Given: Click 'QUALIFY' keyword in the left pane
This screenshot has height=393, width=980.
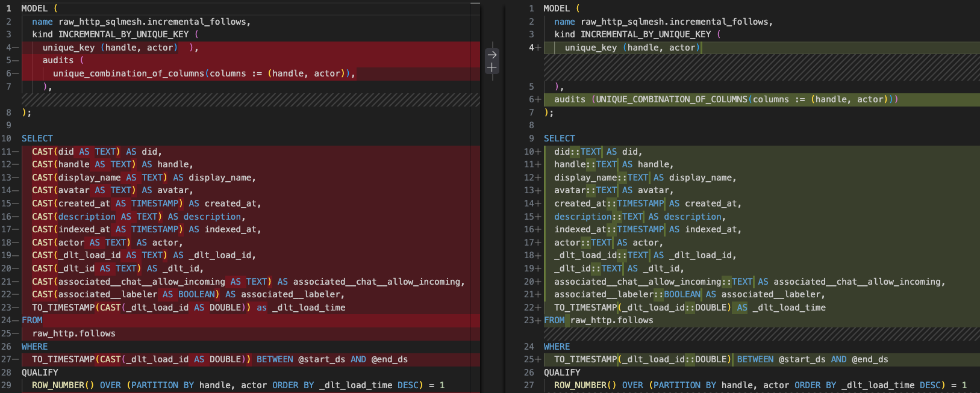Looking at the screenshot, I should [x=40, y=373].
